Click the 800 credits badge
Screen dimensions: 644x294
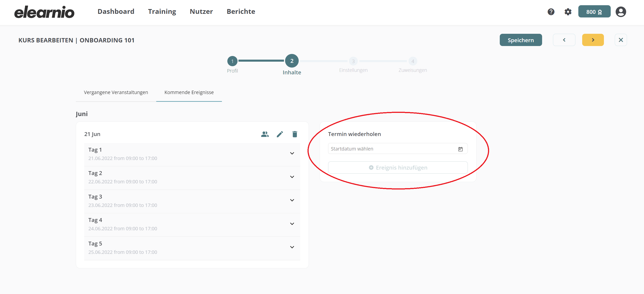tap(594, 12)
